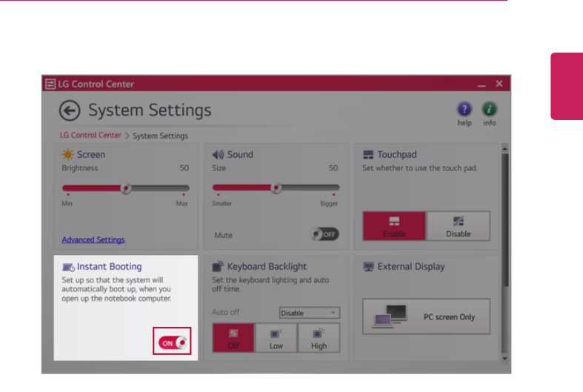
Task: Turn off the Instant Booting ON switch
Action: [172, 342]
